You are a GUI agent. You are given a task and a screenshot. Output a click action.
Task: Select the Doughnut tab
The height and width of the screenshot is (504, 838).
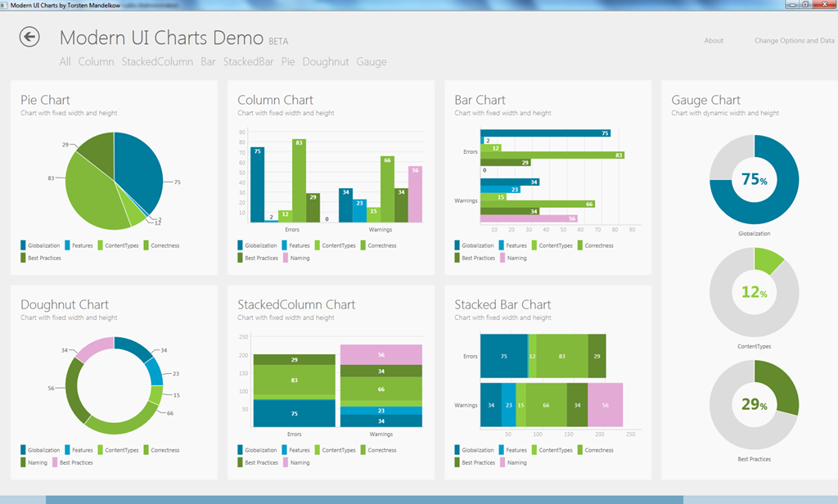[x=326, y=62]
